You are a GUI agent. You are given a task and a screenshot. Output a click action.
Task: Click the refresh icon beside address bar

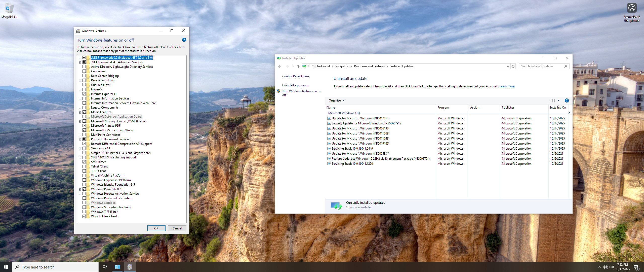click(513, 66)
